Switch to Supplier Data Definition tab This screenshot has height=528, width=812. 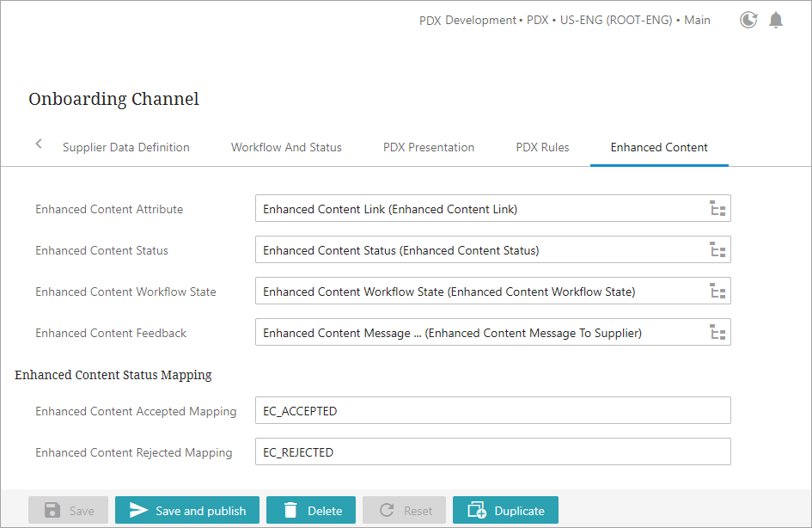(x=126, y=147)
